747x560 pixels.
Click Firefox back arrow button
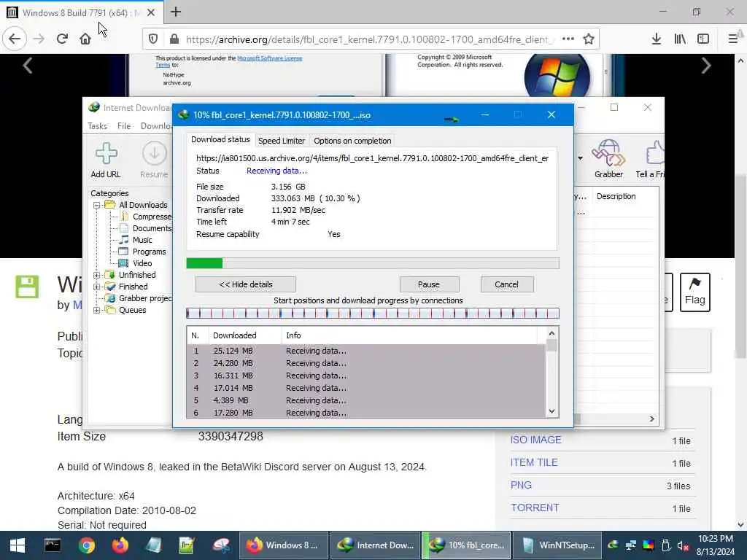point(15,39)
